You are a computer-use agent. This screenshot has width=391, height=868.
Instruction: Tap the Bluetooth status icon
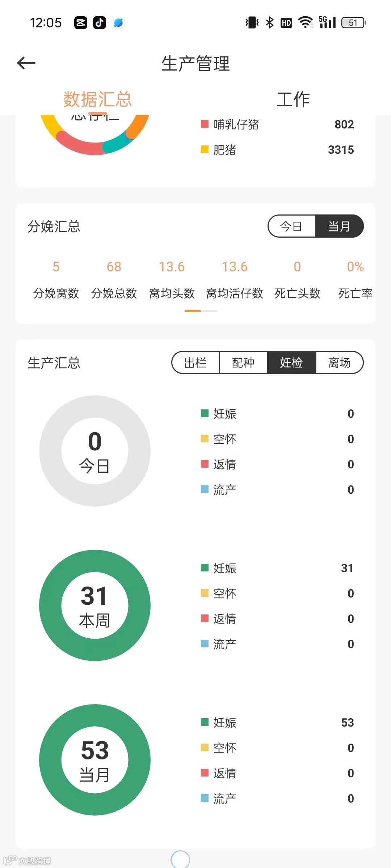270,22
